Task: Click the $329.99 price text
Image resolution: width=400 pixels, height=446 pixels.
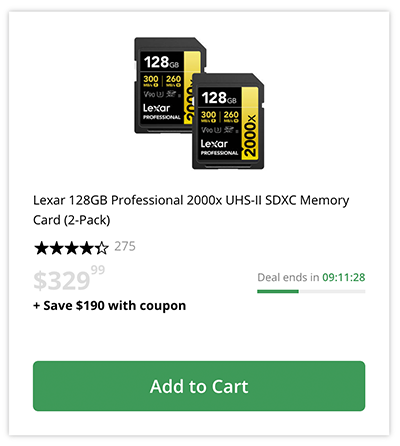Action: pos(69,279)
